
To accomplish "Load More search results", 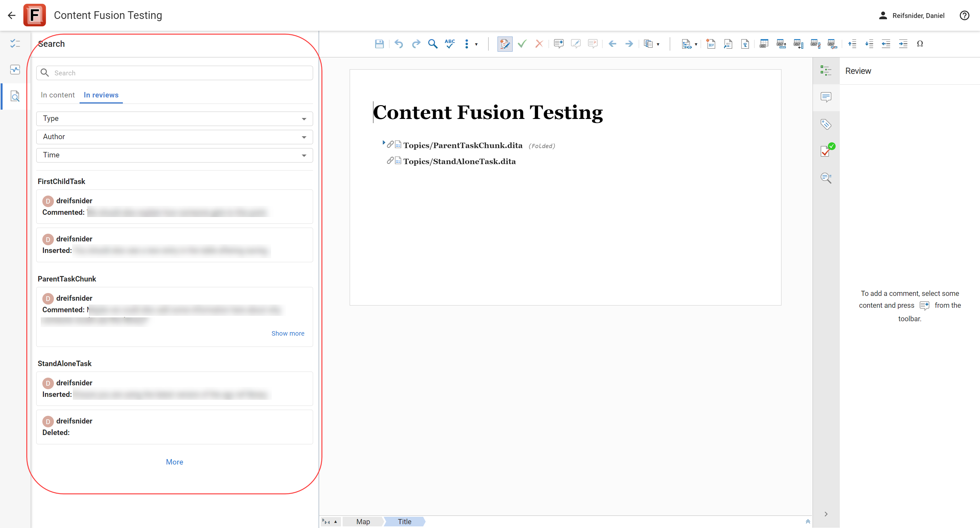I will [x=175, y=462].
